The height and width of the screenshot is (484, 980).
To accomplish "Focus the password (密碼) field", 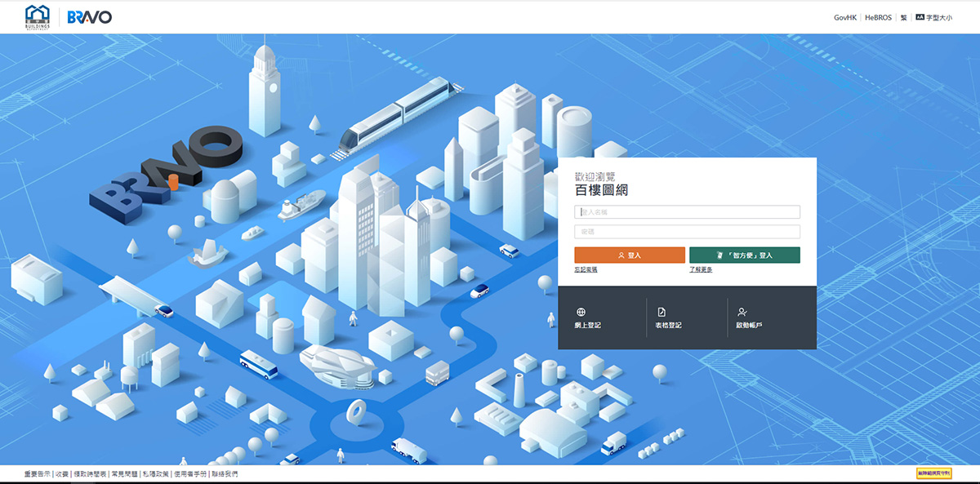I will coord(687,232).
